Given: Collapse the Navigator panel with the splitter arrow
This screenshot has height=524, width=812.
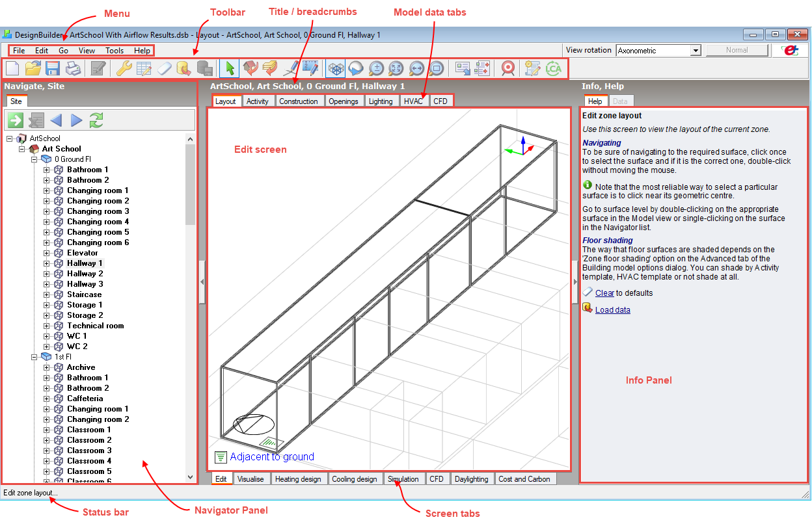Looking at the screenshot, I should point(202,282).
